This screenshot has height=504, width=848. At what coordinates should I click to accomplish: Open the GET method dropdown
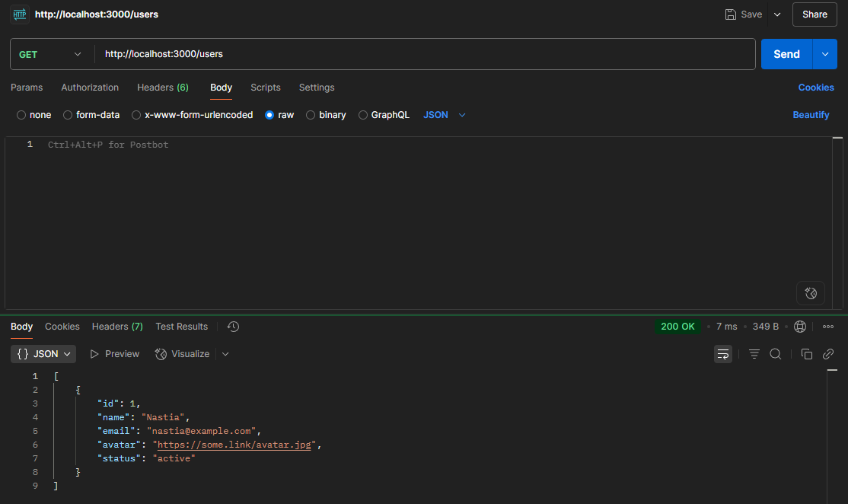[x=50, y=54]
